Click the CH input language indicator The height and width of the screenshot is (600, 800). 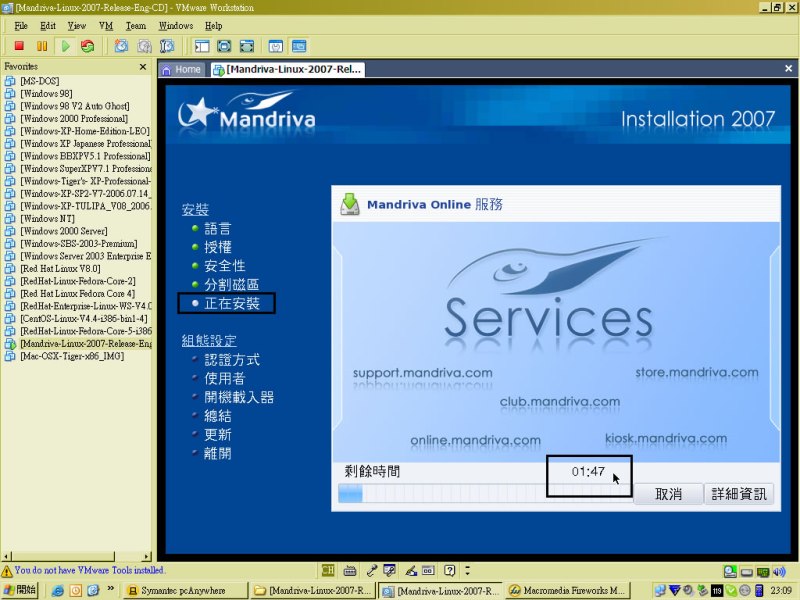328,570
